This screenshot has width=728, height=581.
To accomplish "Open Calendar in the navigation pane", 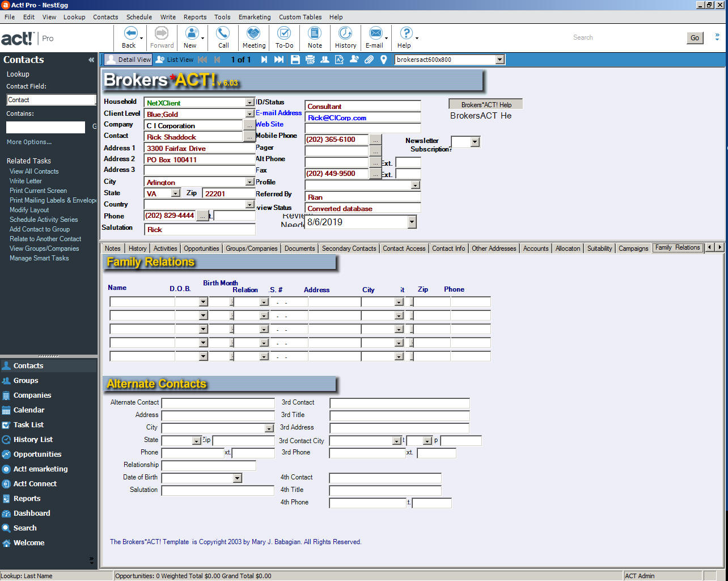I will pyautogui.click(x=29, y=410).
